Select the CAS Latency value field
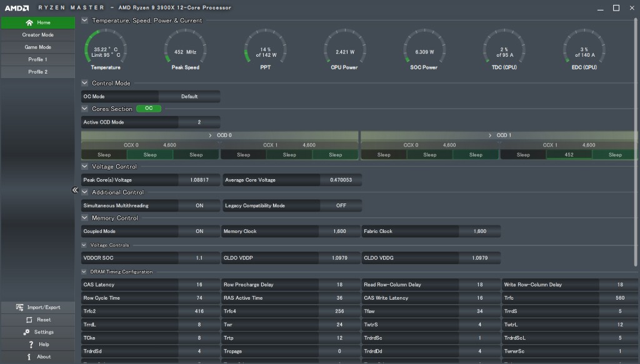 [199, 285]
